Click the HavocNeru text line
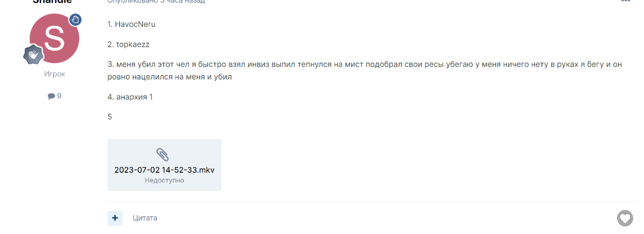The width and height of the screenshot is (644, 234). coord(131,24)
